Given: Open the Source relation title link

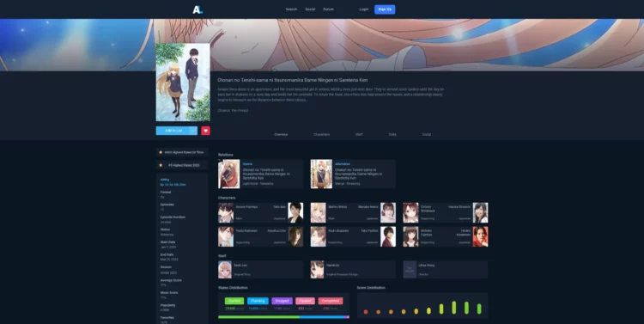Looking at the screenshot, I should [266, 174].
